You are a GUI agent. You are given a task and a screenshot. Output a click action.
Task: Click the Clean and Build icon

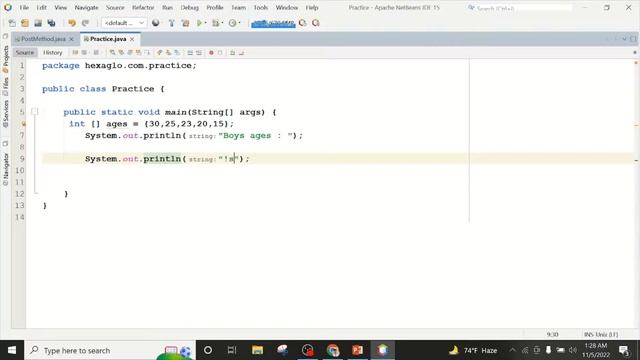tap(185, 23)
